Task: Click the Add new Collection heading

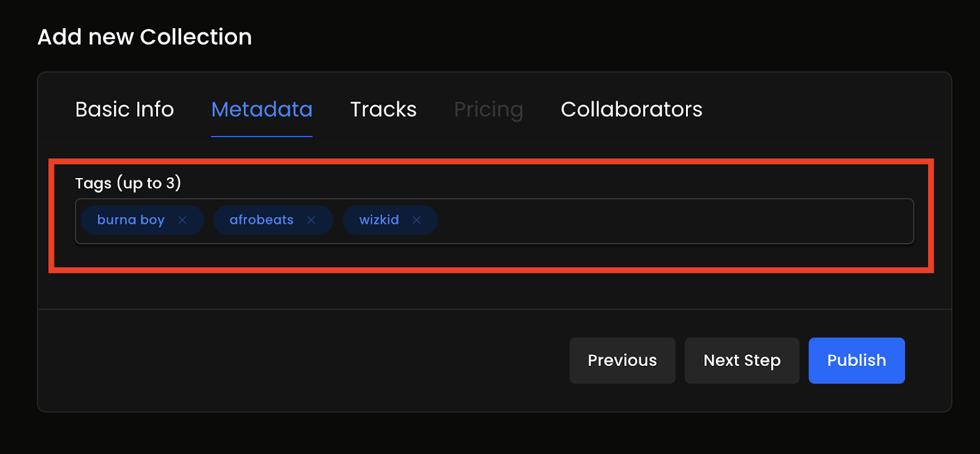Action: click(x=145, y=37)
